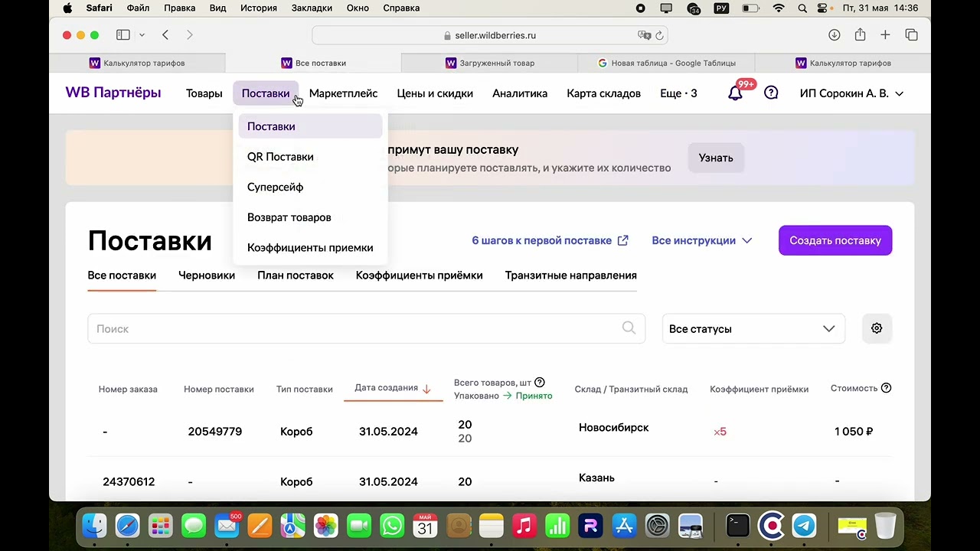The width and height of the screenshot is (980, 551).
Task: Expand the Все статусы dropdown
Action: pyautogui.click(x=753, y=328)
